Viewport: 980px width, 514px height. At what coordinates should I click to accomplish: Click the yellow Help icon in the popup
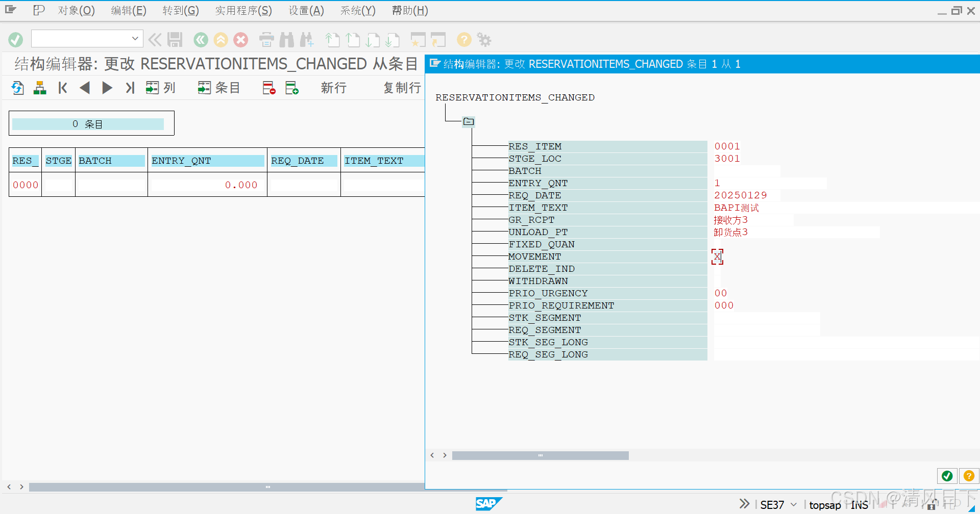coord(968,476)
